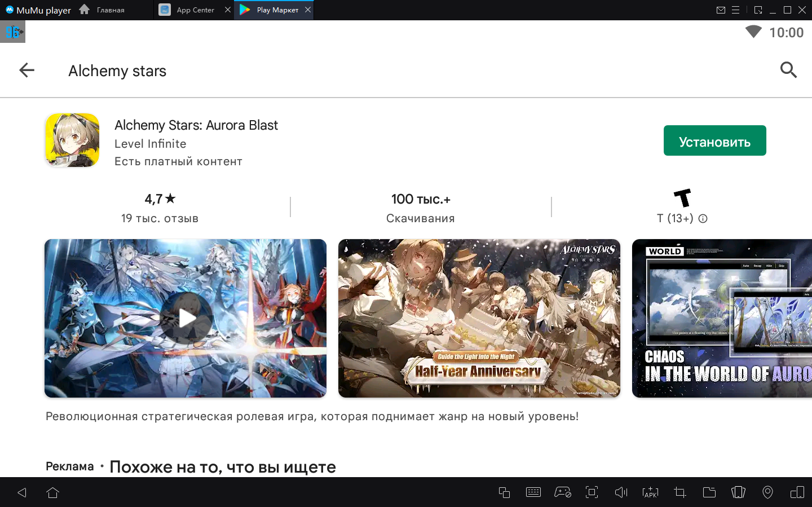Click the gamepad settings icon

coord(562,492)
